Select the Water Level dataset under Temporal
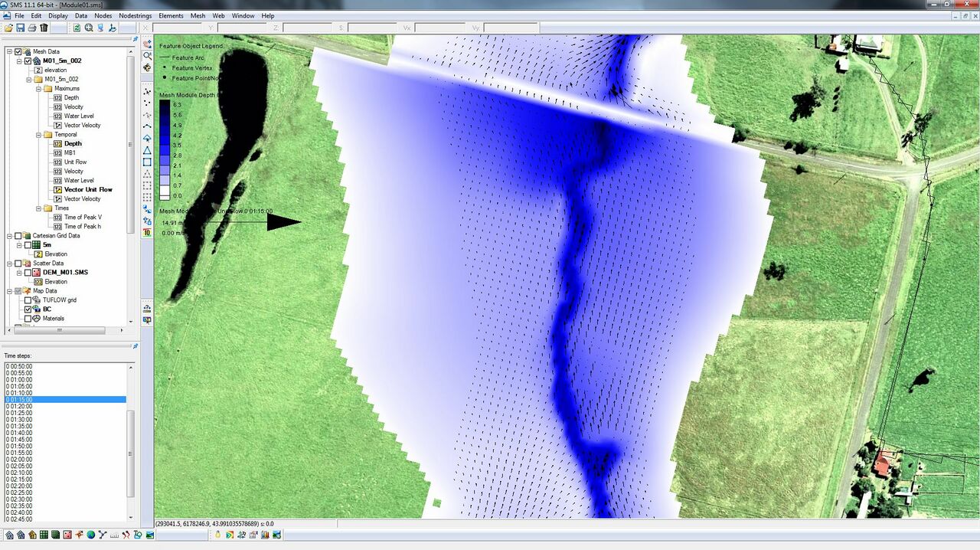This screenshot has height=550, width=980. click(79, 181)
